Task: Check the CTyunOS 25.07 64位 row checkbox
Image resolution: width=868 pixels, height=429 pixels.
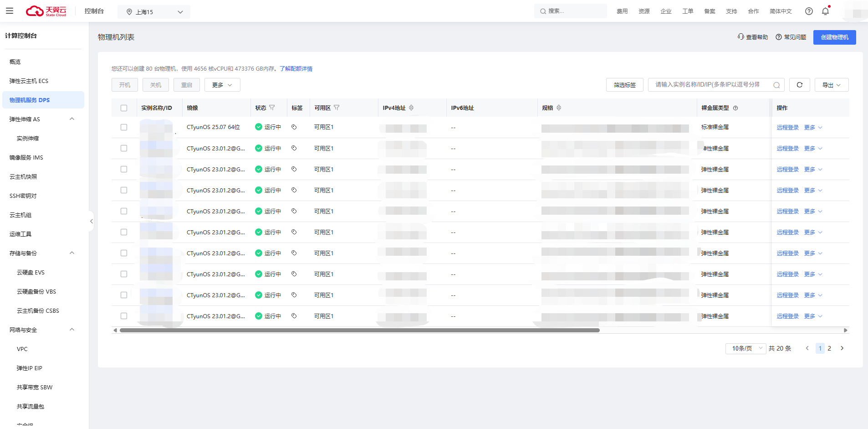Action: [124, 127]
